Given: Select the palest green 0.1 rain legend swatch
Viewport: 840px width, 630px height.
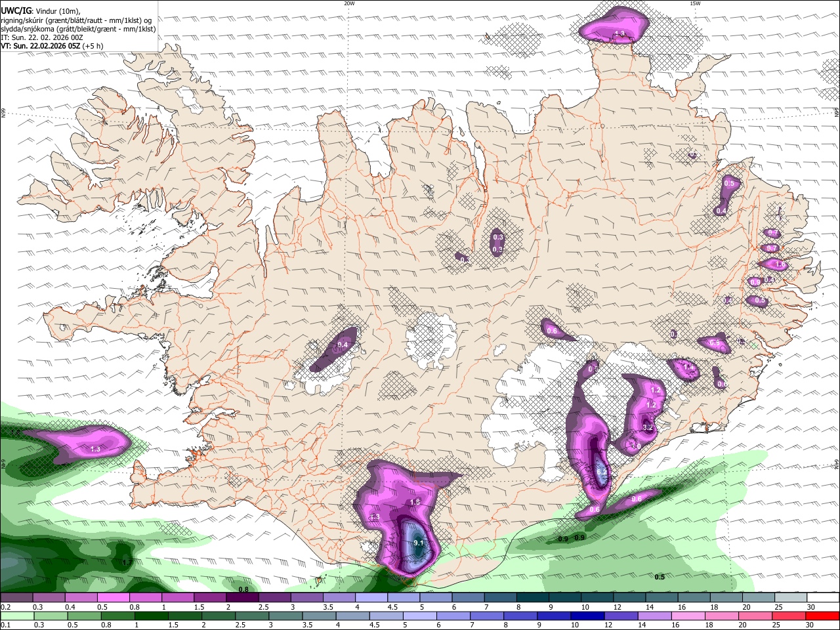Looking at the screenshot, I should 18,616.
